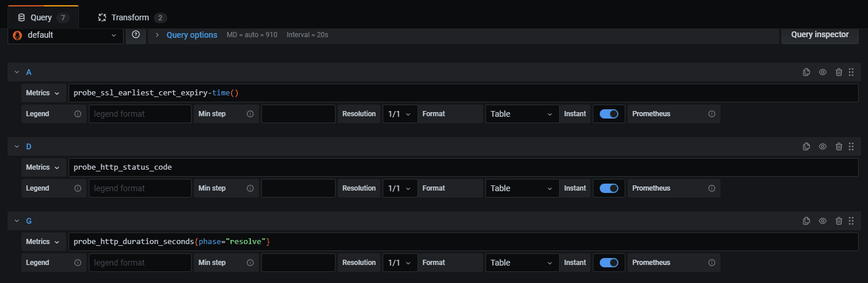The image size is (868, 283).
Task: Remove query D using its trash icon
Action: (x=838, y=146)
